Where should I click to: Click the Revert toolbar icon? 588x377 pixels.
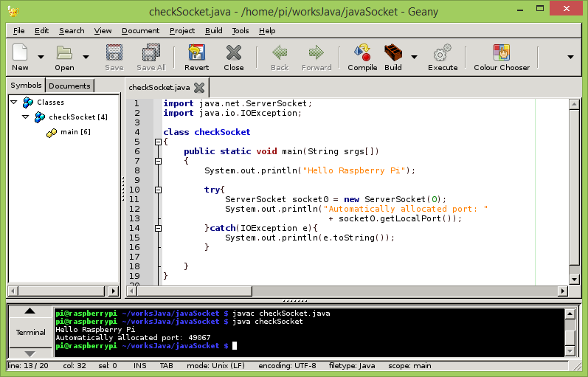click(x=196, y=52)
